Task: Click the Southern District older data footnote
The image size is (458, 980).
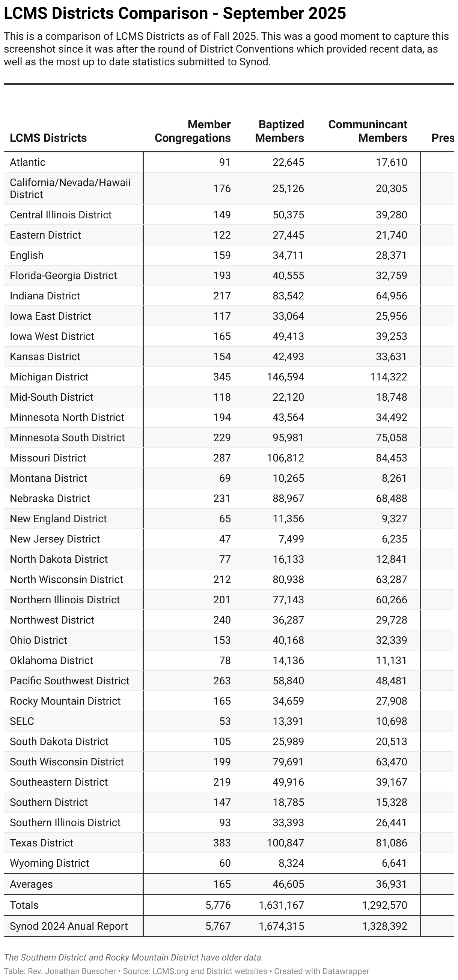Action: pyautogui.click(x=134, y=957)
